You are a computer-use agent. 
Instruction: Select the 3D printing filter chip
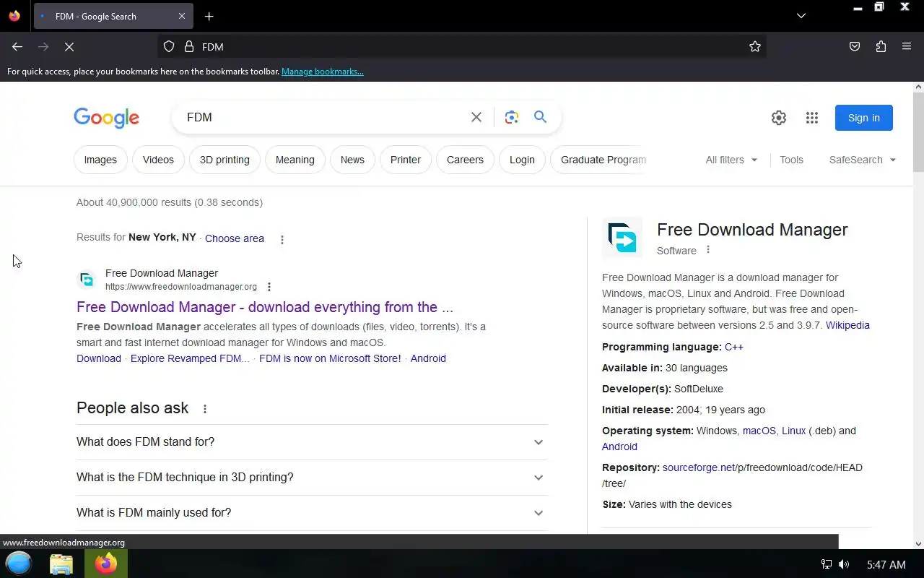point(225,160)
